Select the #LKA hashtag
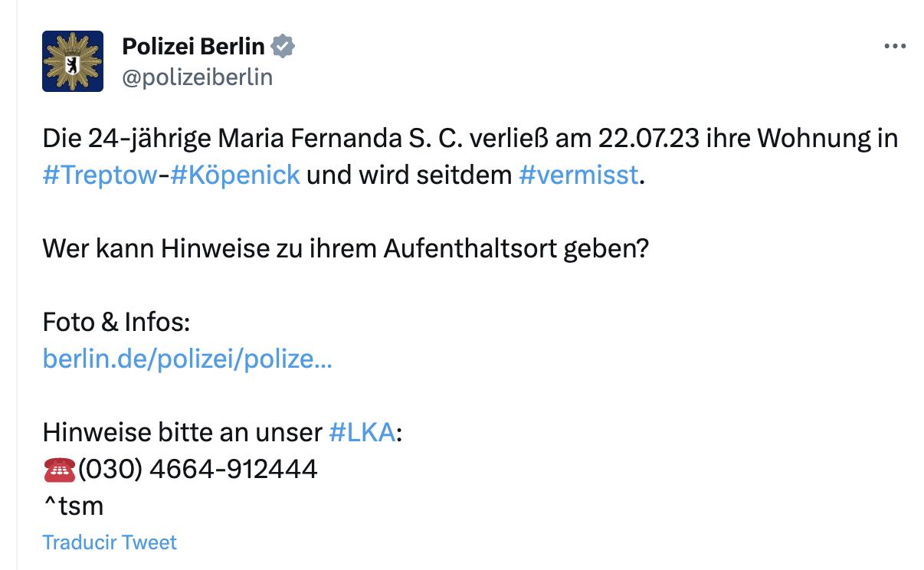 [x=362, y=433]
